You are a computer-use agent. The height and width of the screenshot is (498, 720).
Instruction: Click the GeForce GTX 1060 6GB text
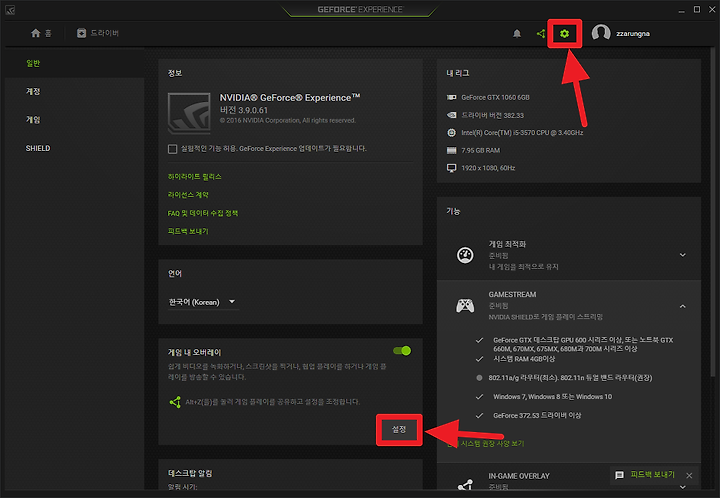click(x=495, y=97)
